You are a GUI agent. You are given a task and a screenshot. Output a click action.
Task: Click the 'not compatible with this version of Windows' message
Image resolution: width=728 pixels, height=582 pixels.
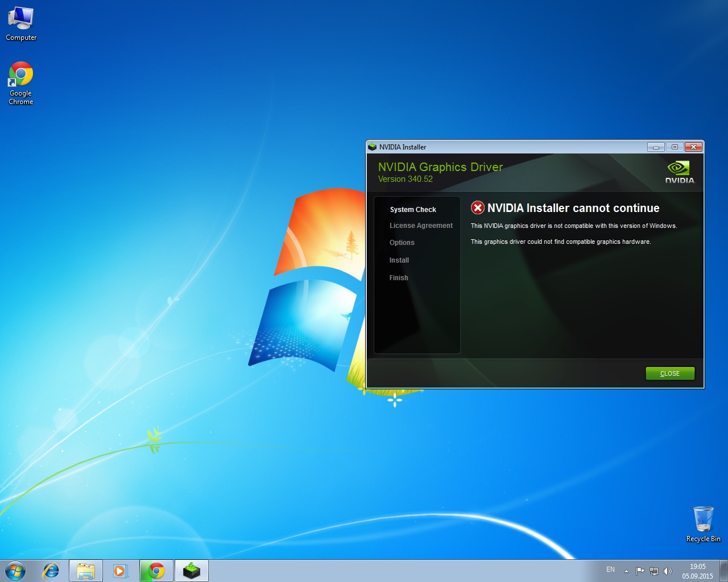(x=574, y=226)
